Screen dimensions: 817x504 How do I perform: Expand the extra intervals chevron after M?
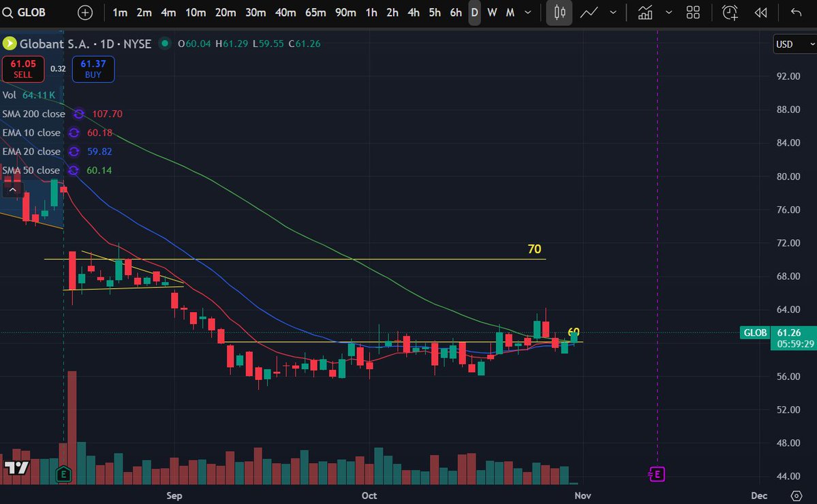(527, 12)
